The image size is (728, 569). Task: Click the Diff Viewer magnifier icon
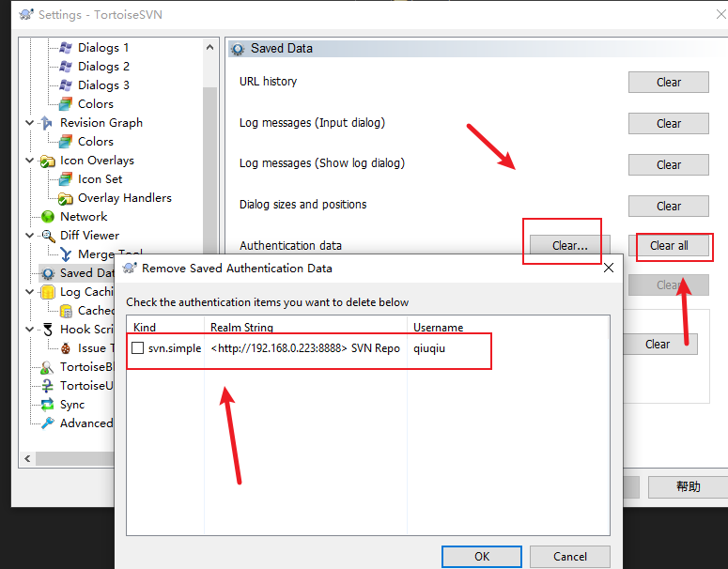coord(47,236)
